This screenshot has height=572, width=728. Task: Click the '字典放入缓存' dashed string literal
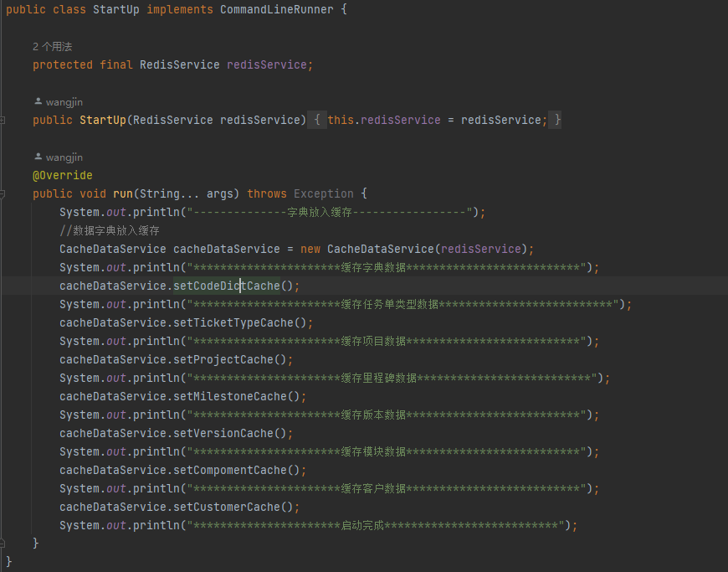click(x=330, y=213)
